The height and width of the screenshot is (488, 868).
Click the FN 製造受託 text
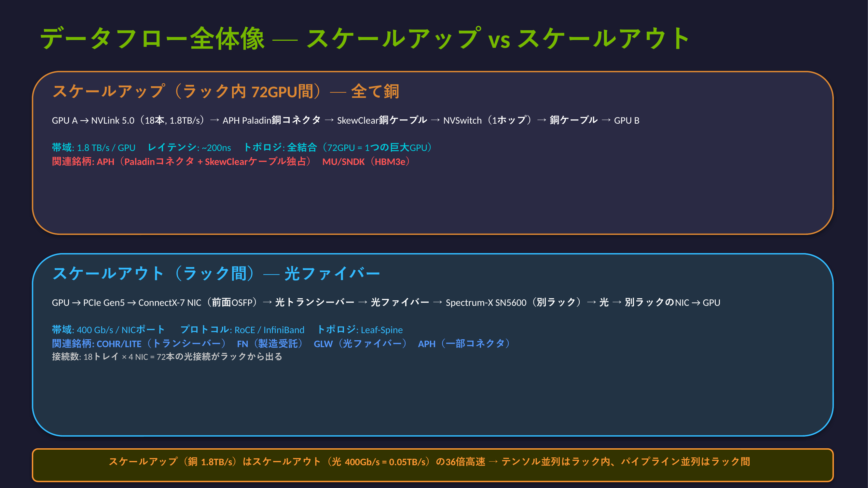(x=270, y=344)
